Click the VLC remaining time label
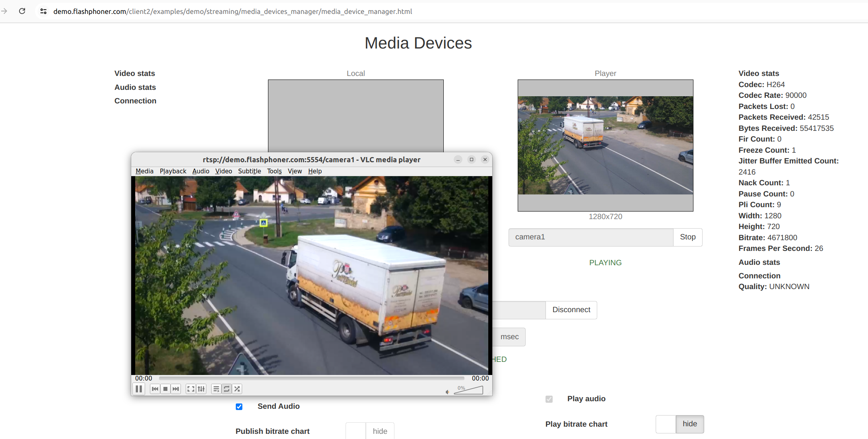The height and width of the screenshot is (439, 868). [480, 378]
